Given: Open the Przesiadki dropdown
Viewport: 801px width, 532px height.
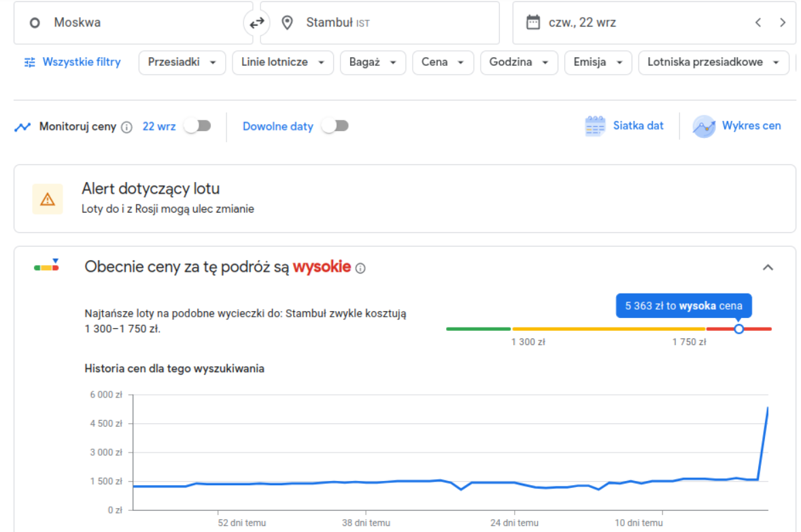Looking at the screenshot, I should click(x=182, y=63).
